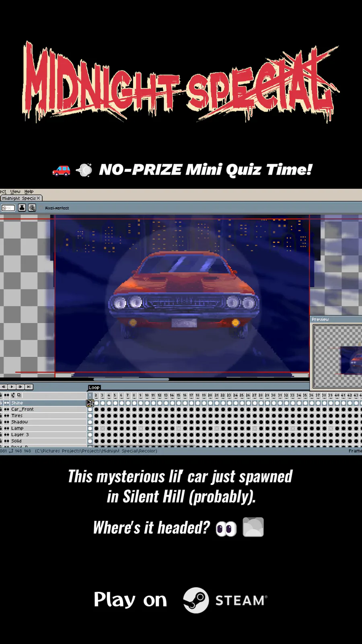Select the Layer 3 cel at frame 18
This screenshot has height=644, width=362.
click(x=197, y=435)
